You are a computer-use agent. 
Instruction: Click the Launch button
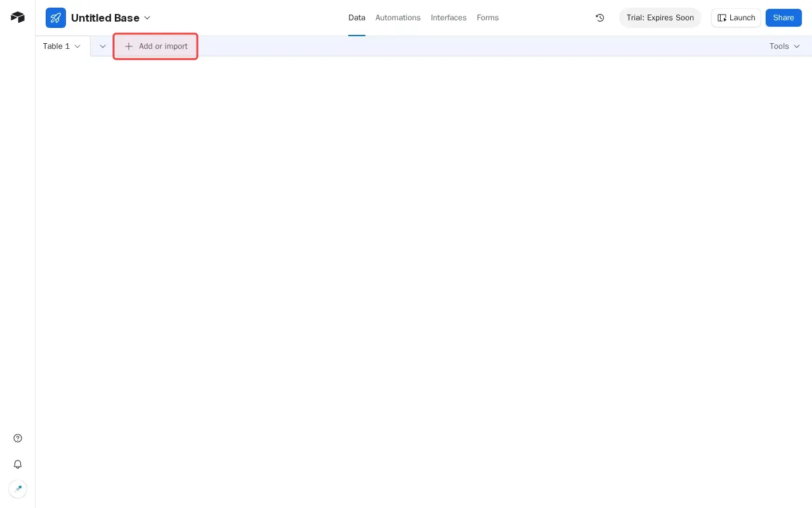click(736, 18)
